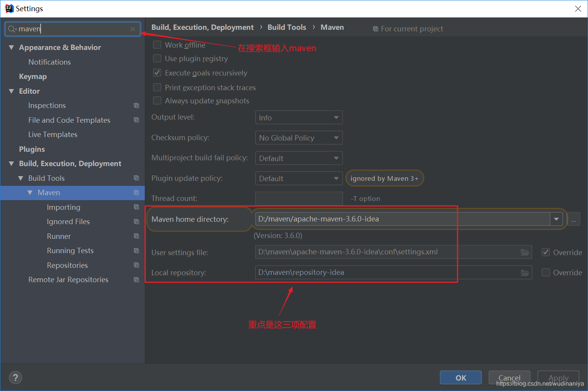Collapse the Maven tree node arrow
The height and width of the screenshot is (391, 588).
tap(30, 193)
